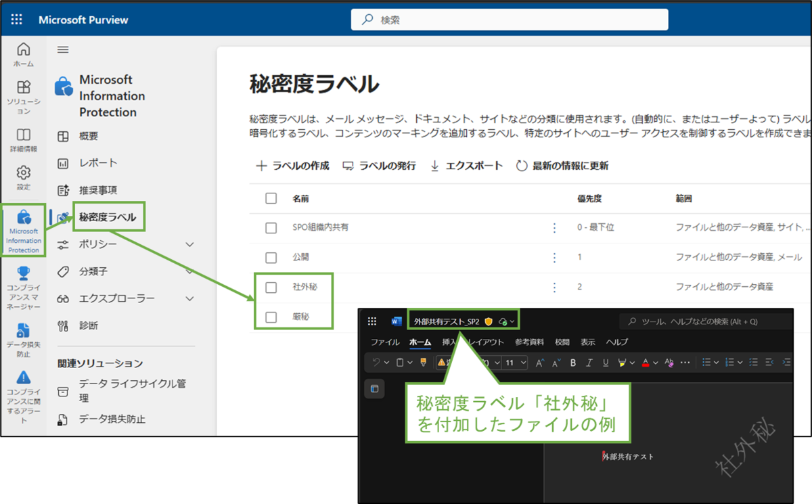This screenshot has width=812, height=504.
Task: Click Word paste clipboard icon
Action: coord(400,363)
